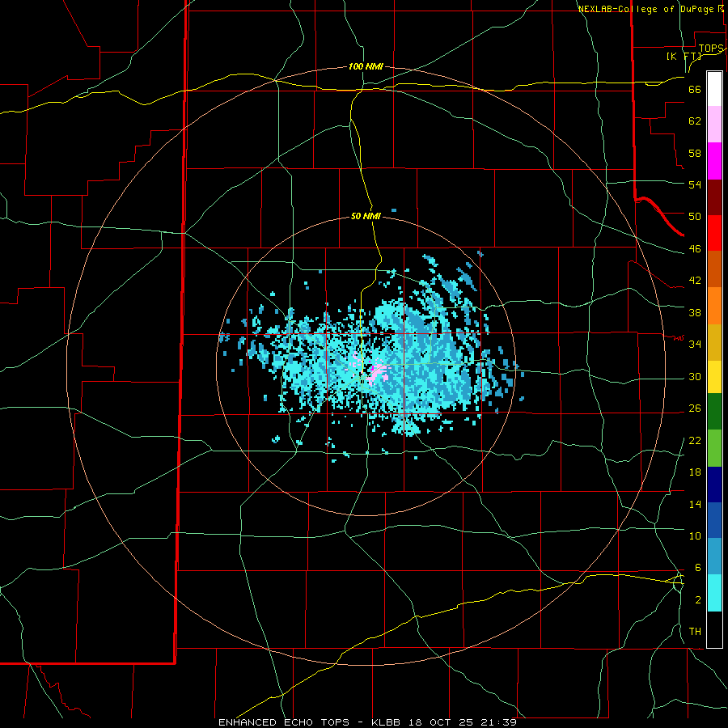Click the 18 OCT 25 date in the caption

(x=441, y=722)
